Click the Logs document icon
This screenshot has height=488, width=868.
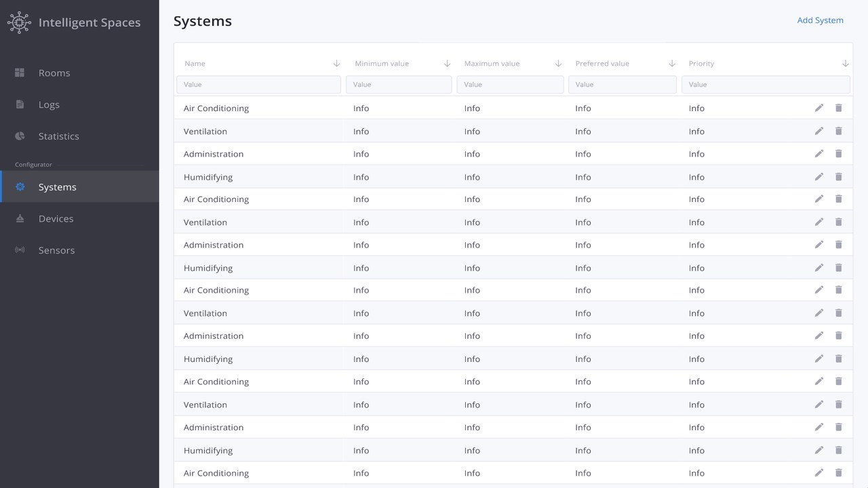pyautogui.click(x=20, y=104)
